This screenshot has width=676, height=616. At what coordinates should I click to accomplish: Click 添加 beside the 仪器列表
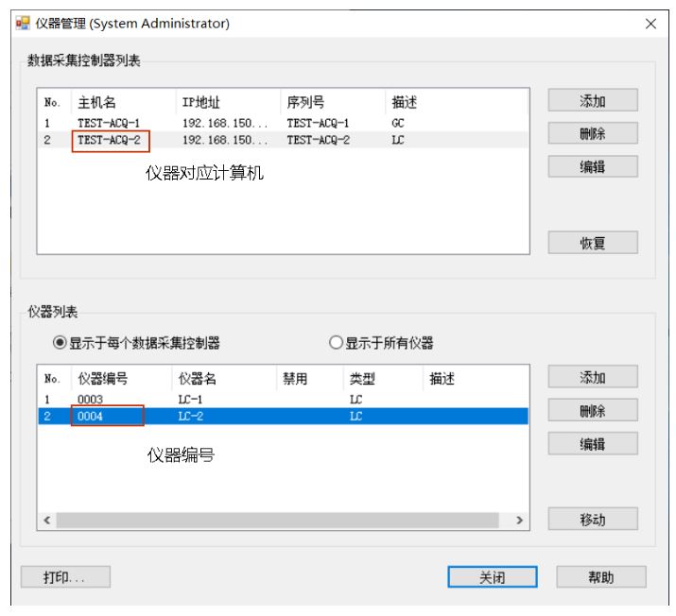pyautogui.click(x=593, y=378)
